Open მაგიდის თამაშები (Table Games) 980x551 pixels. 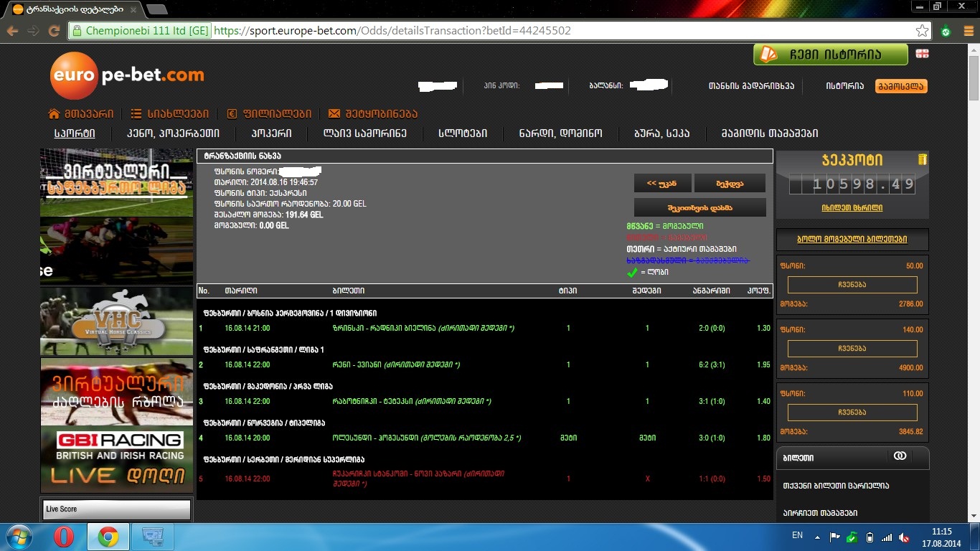[769, 133]
